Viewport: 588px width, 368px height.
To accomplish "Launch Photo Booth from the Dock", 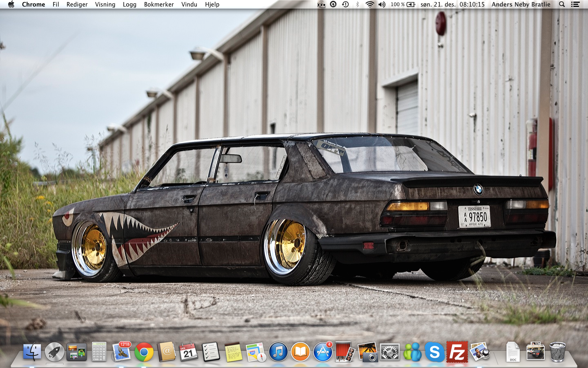I will [x=345, y=352].
